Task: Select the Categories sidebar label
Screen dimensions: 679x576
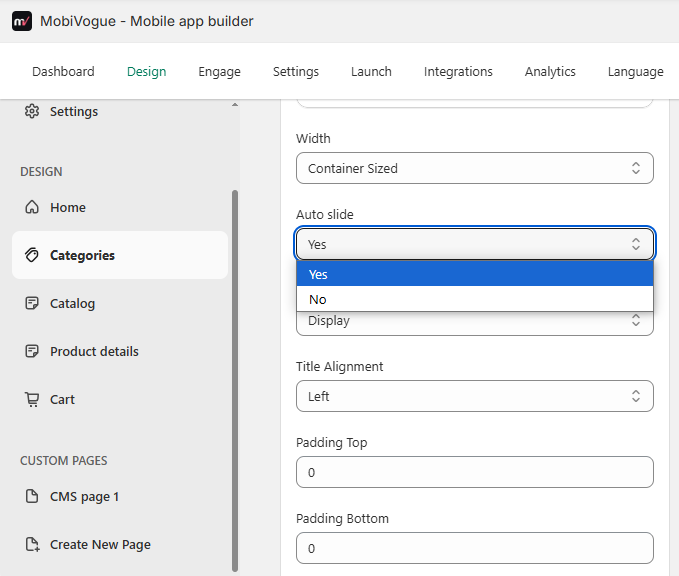Action: [82, 256]
